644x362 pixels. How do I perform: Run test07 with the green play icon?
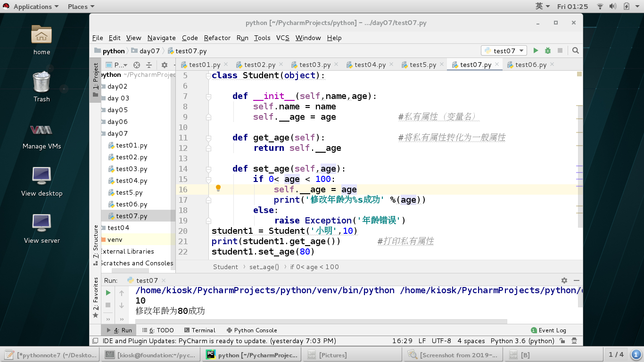(536, 50)
